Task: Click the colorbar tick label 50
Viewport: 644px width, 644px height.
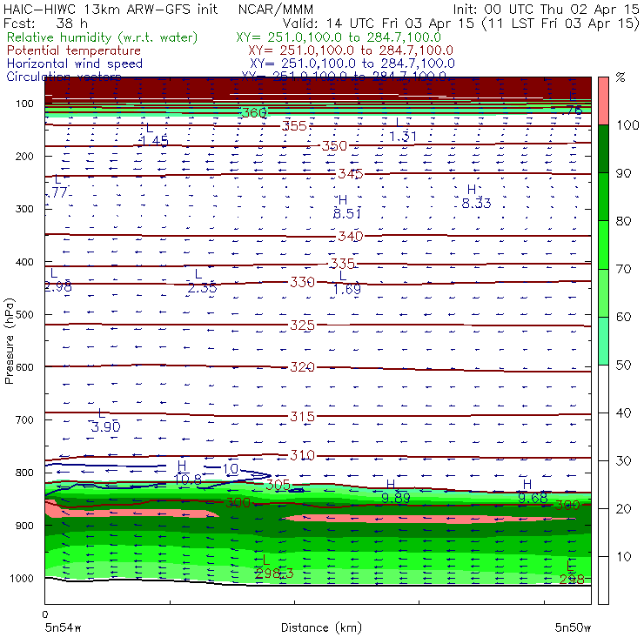Action: point(623,366)
